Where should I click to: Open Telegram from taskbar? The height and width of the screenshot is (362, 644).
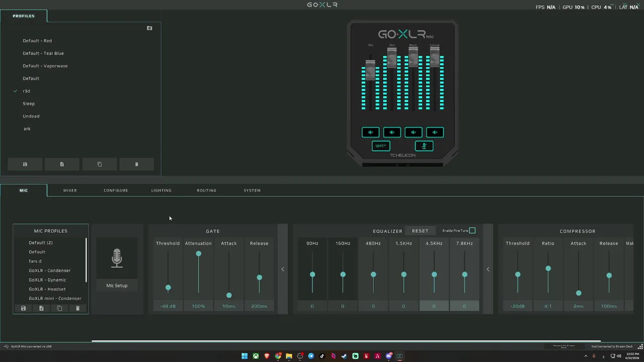pyautogui.click(x=311, y=356)
